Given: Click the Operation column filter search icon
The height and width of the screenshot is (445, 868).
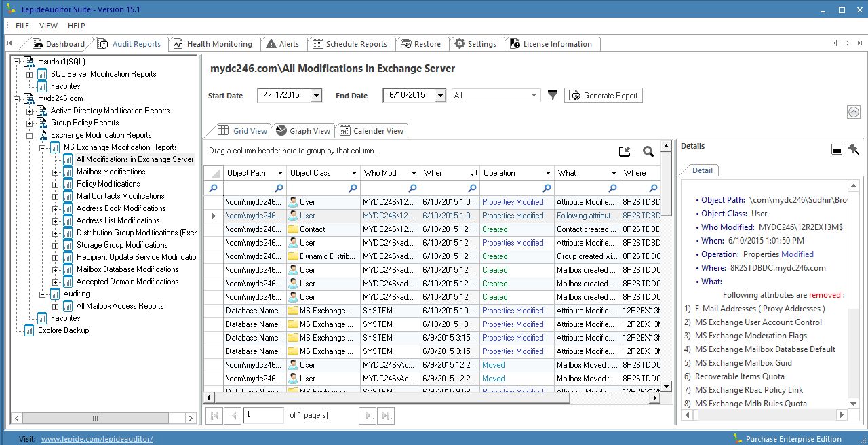Looking at the screenshot, I should coord(546,188).
